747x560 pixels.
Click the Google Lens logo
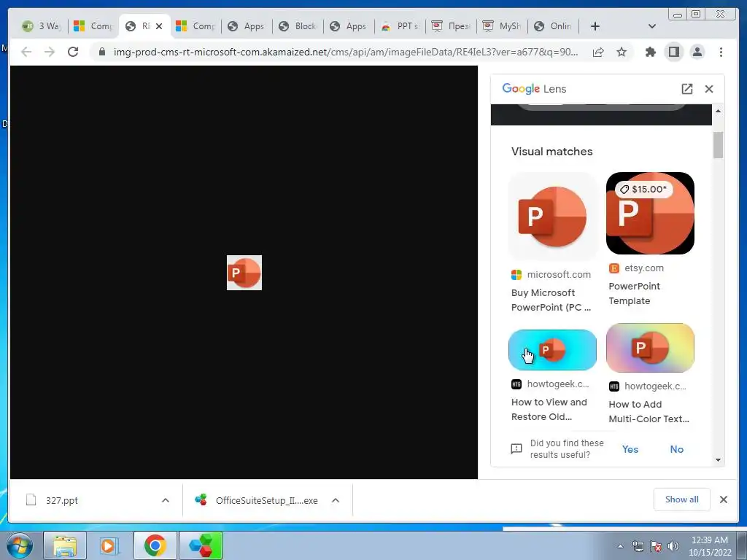534,89
